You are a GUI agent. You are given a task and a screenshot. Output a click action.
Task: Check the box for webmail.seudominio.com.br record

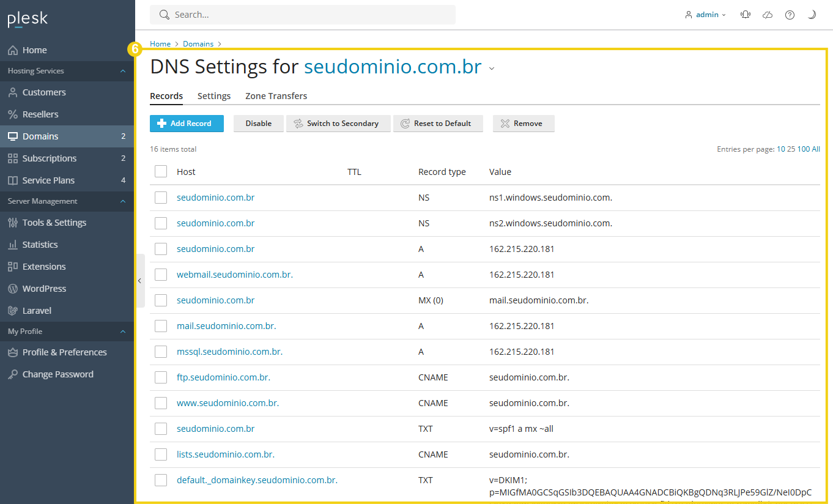[x=161, y=275]
